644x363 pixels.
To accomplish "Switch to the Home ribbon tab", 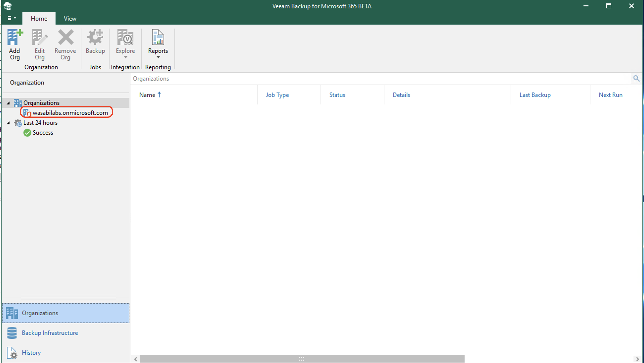I will [x=39, y=19].
